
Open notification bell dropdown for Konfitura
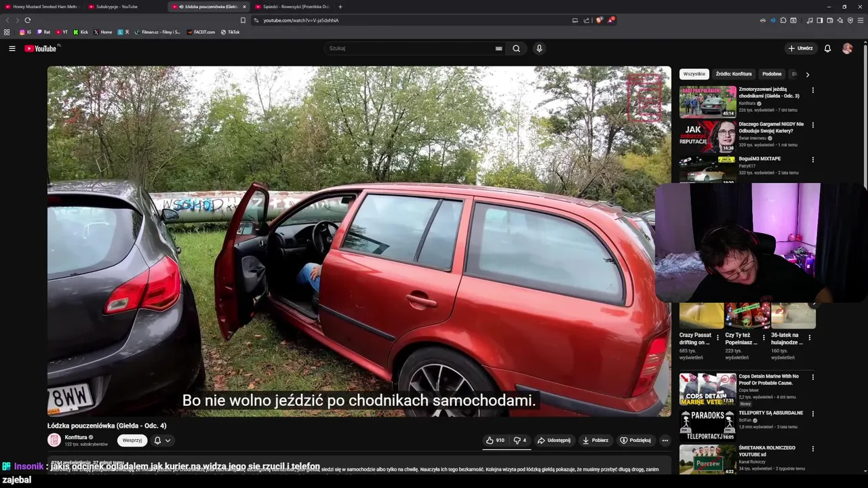pos(162,441)
